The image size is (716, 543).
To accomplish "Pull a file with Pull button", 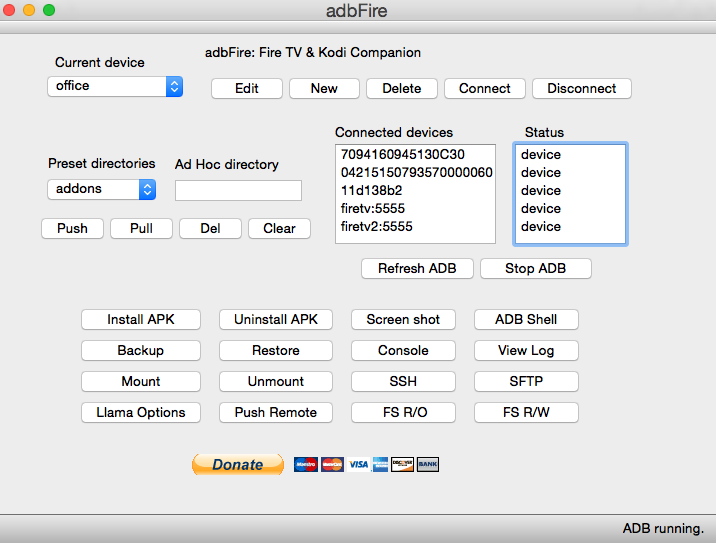I will click(141, 228).
